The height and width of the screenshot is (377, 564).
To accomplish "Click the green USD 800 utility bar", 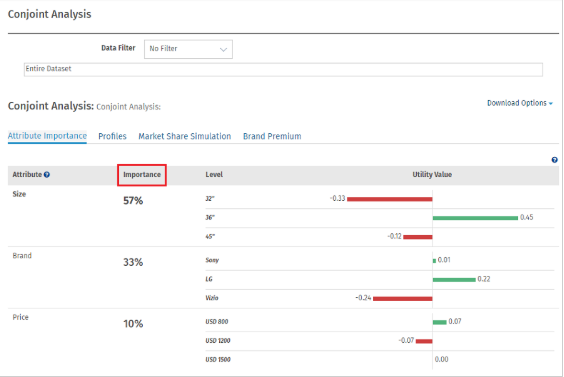I will (x=440, y=322).
